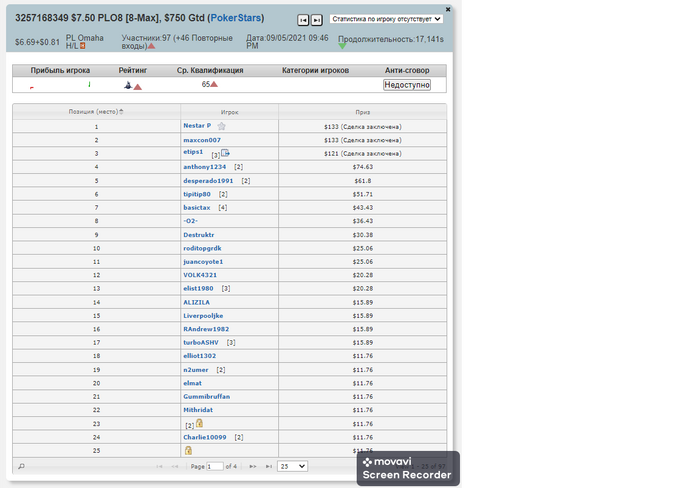The height and width of the screenshot is (488, 700).
Task: Click the lock icon in position 25 row
Action: [x=188, y=450]
